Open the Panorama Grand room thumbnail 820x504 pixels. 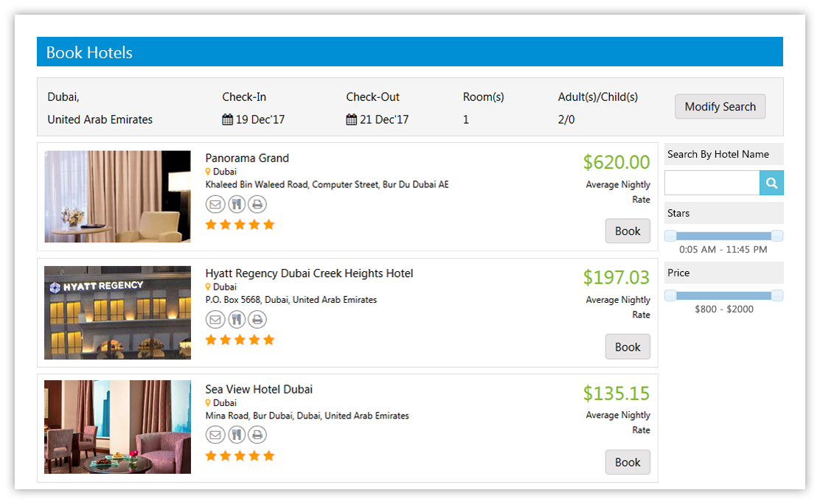117,197
